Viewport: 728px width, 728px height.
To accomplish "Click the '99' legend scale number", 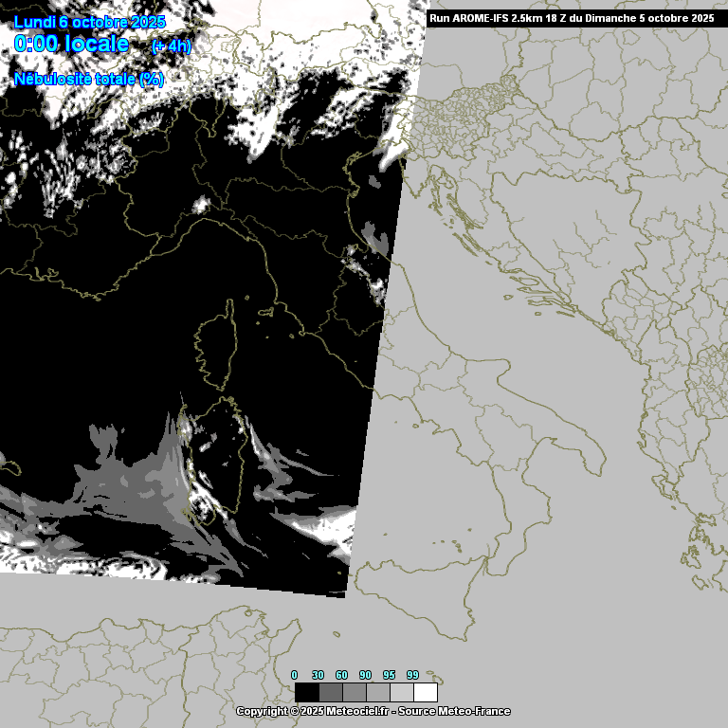I will coord(412,674).
